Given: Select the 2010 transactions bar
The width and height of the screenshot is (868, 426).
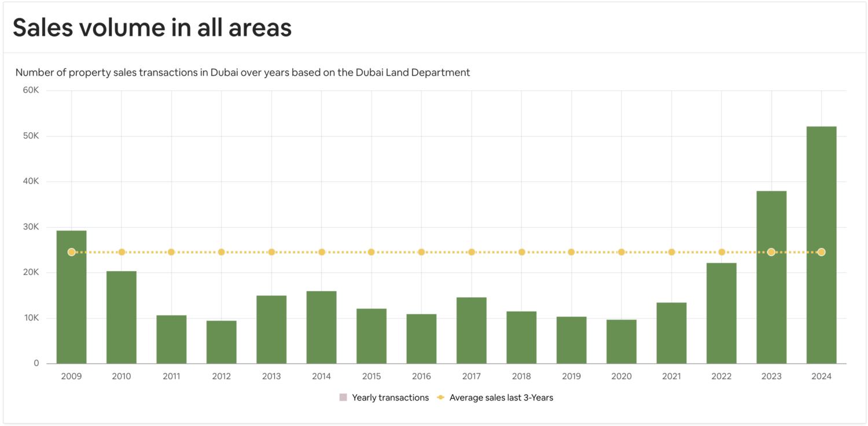Looking at the screenshot, I should tap(122, 317).
